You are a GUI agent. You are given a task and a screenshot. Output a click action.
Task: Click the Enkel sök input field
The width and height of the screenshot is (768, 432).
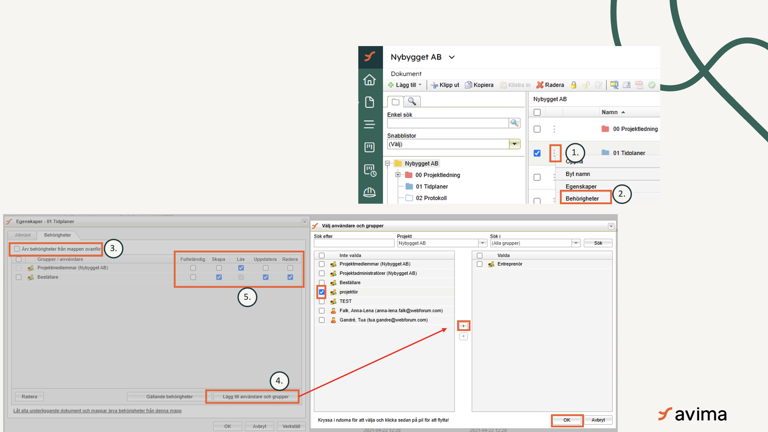[x=447, y=123]
